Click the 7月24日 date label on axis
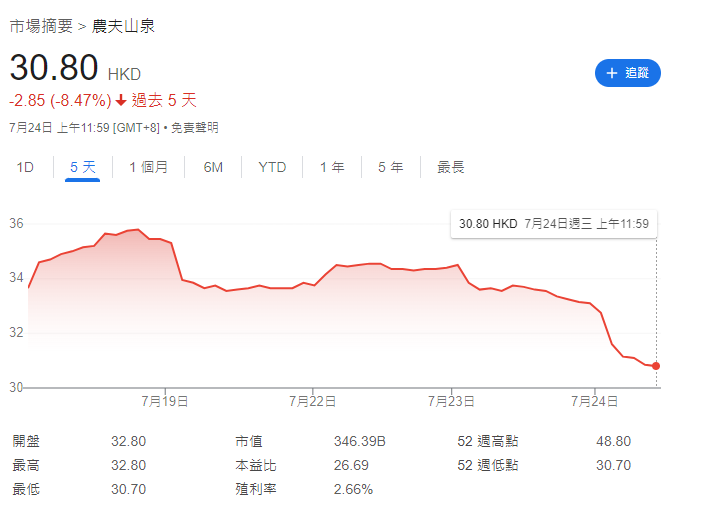 click(x=594, y=401)
